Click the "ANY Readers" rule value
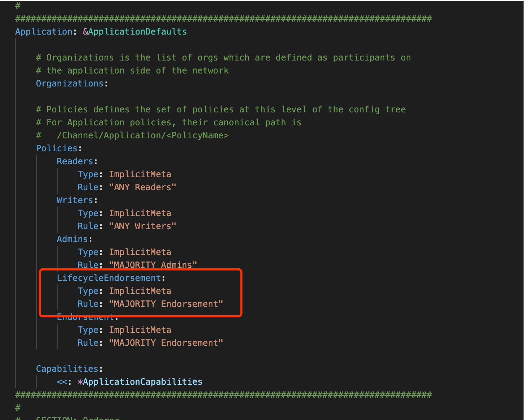The width and height of the screenshot is (525, 420). click(x=142, y=187)
